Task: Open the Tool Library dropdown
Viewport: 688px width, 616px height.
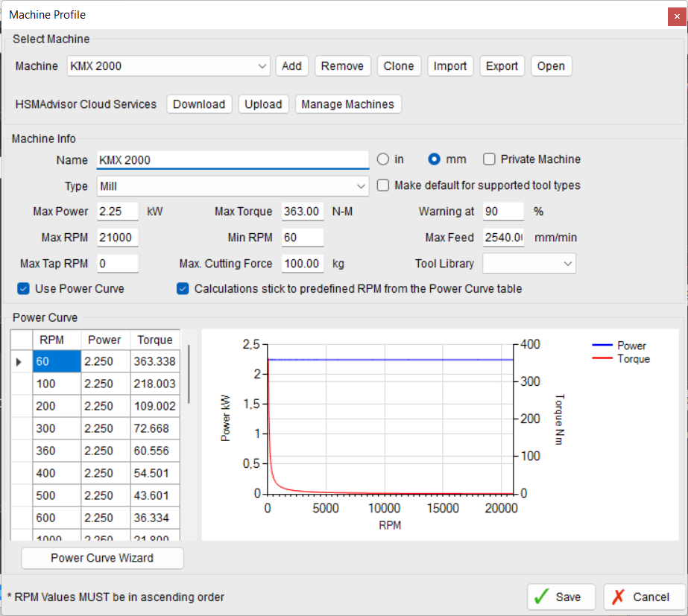Action: tap(568, 264)
